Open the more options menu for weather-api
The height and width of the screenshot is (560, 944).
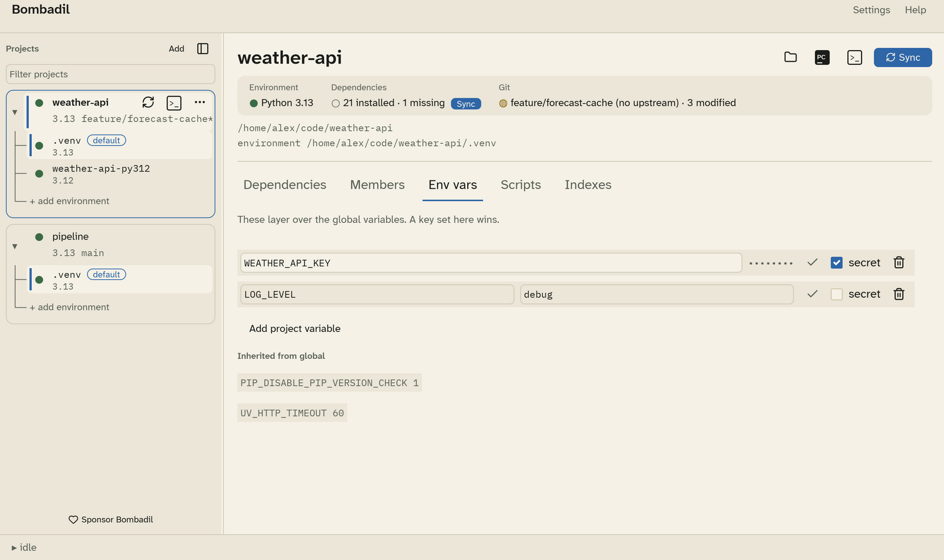pos(200,103)
